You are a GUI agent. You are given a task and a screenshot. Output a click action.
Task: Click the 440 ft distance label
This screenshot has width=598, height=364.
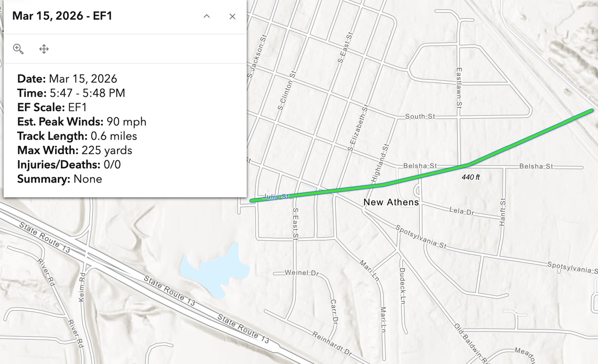tap(471, 178)
